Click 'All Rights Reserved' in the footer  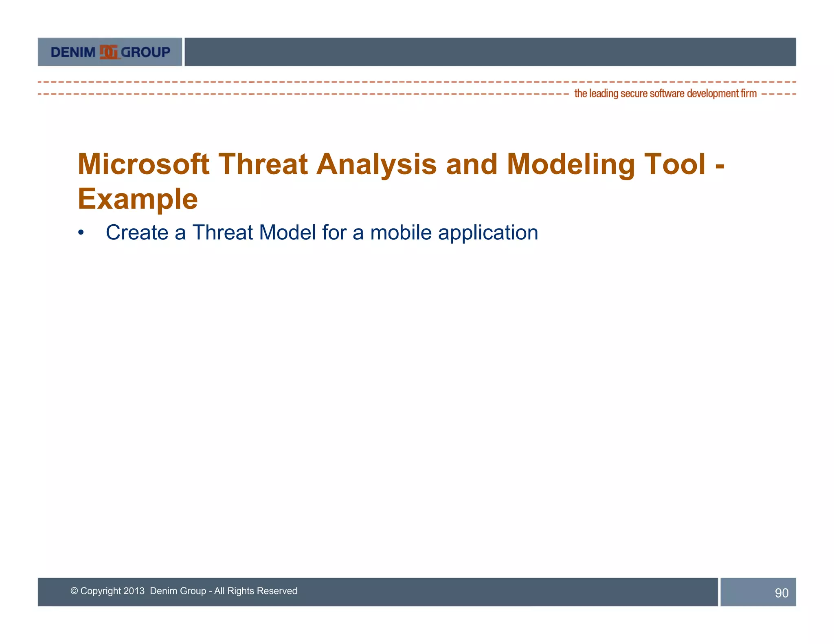pyautogui.click(x=256, y=591)
